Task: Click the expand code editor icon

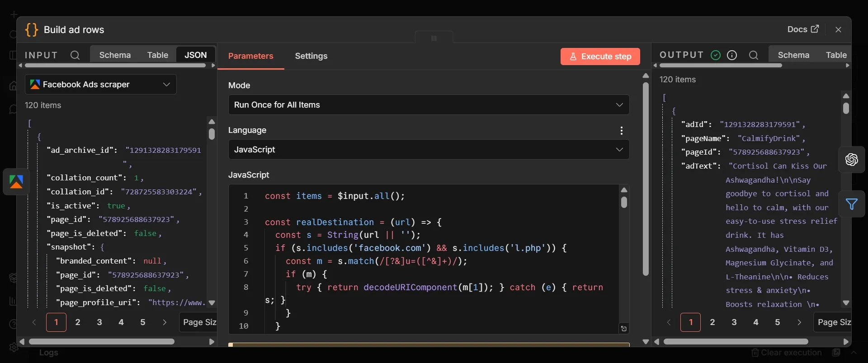Action: click(x=624, y=329)
